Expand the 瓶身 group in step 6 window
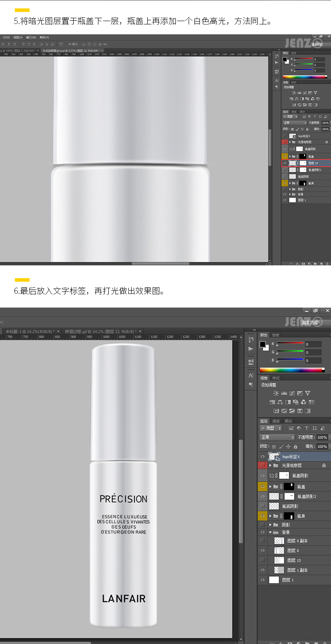331x644 pixels. click(x=271, y=516)
